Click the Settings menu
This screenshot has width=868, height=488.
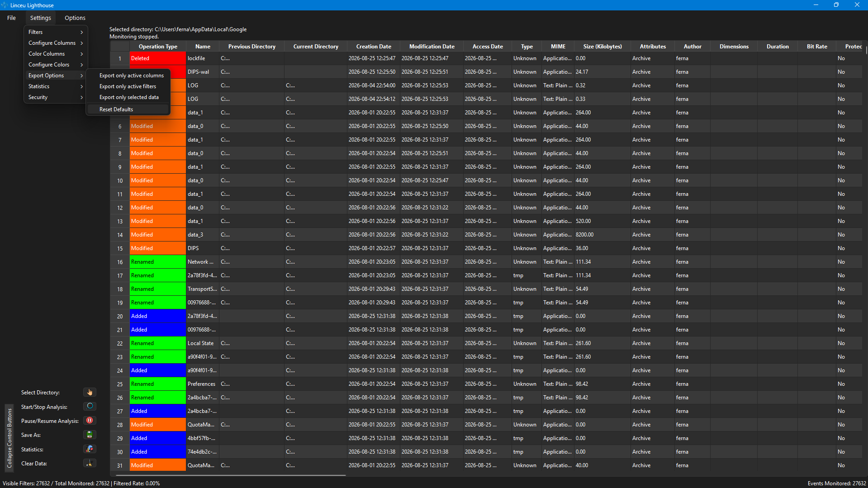tap(41, 18)
